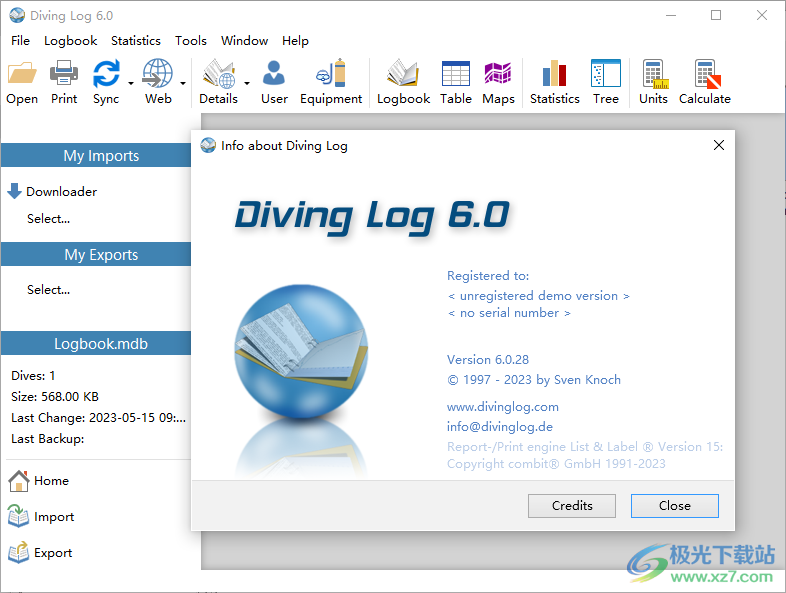The width and height of the screenshot is (786, 593).
Task: Open the Details toolbar icon
Action: pyautogui.click(x=219, y=73)
